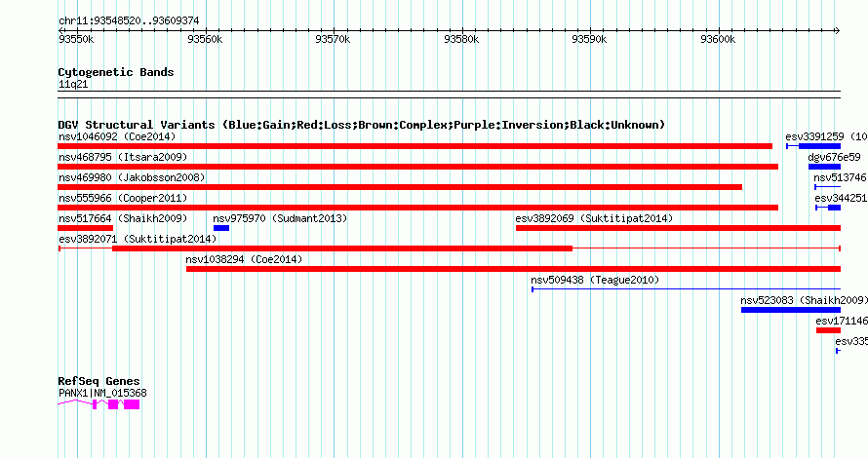Click the nsv975970 (Sudmant2013) label
This screenshot has height=458, width=868.
click(280, 218)
